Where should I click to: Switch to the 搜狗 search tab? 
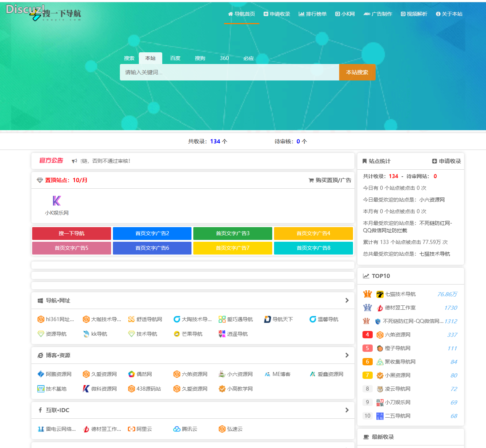tap(200, 58)
